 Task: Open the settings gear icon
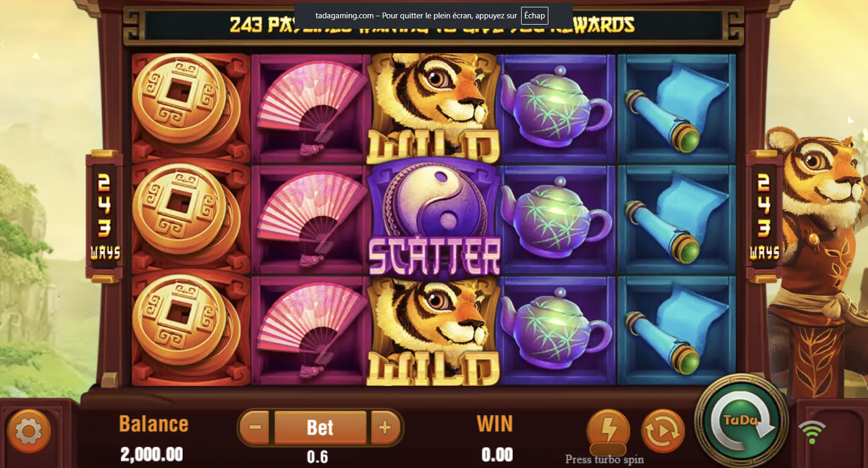tap(29, 431)
